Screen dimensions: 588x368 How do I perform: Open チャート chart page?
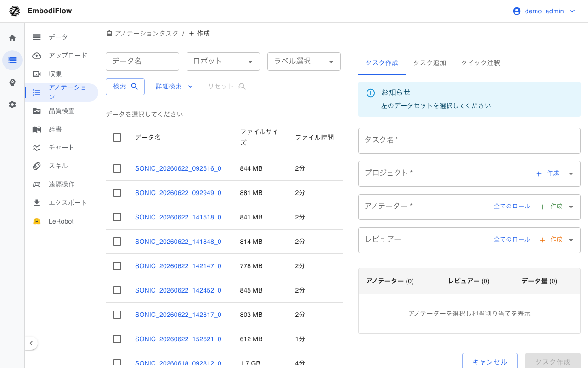pyautogui.click(x=62, y=148)
